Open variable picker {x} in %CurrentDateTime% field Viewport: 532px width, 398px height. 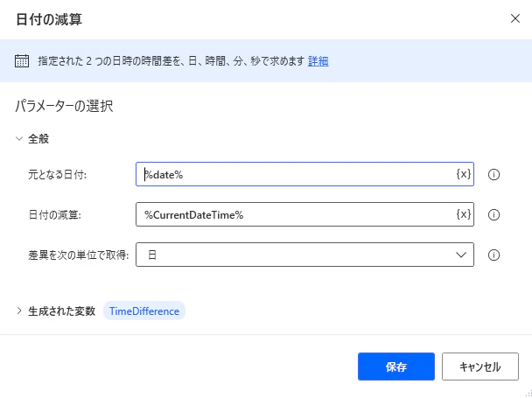[x=464, y=214]
